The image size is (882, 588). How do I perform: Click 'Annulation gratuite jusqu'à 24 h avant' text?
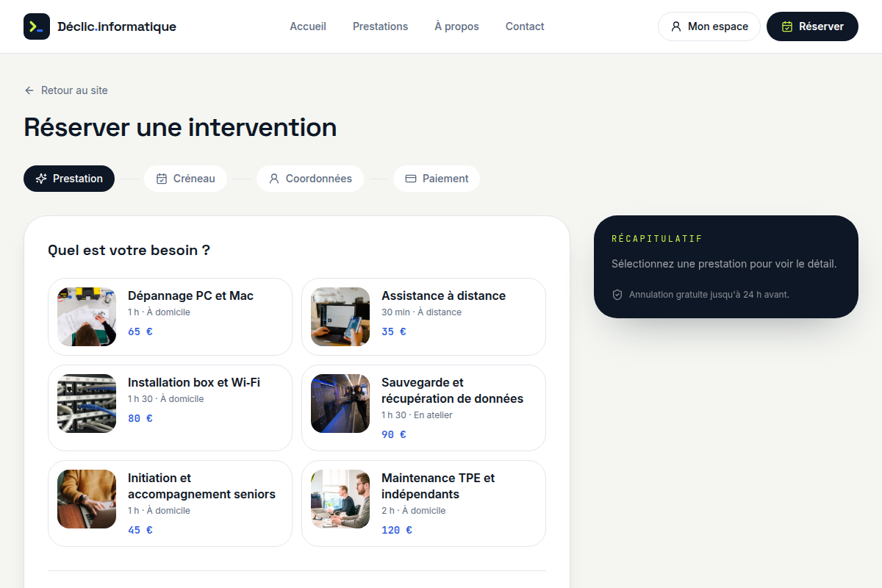point(709,295)
